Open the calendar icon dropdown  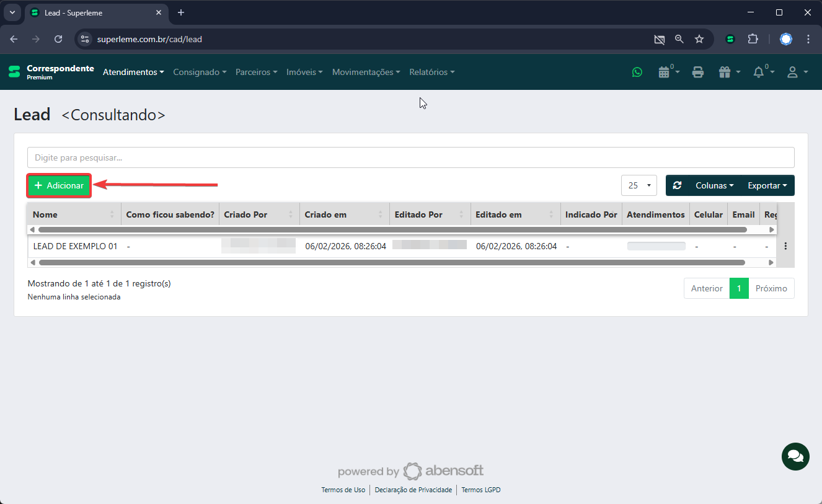pyautogui.click(x=668, y=72)
